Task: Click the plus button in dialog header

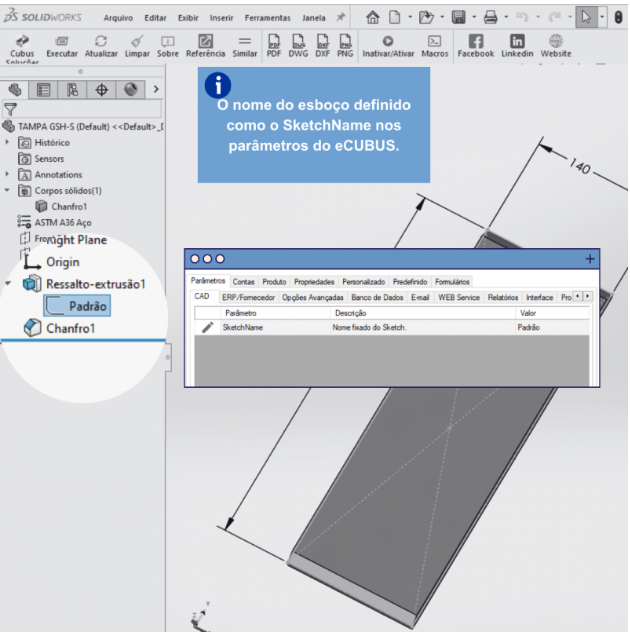Action: point(589,259)
